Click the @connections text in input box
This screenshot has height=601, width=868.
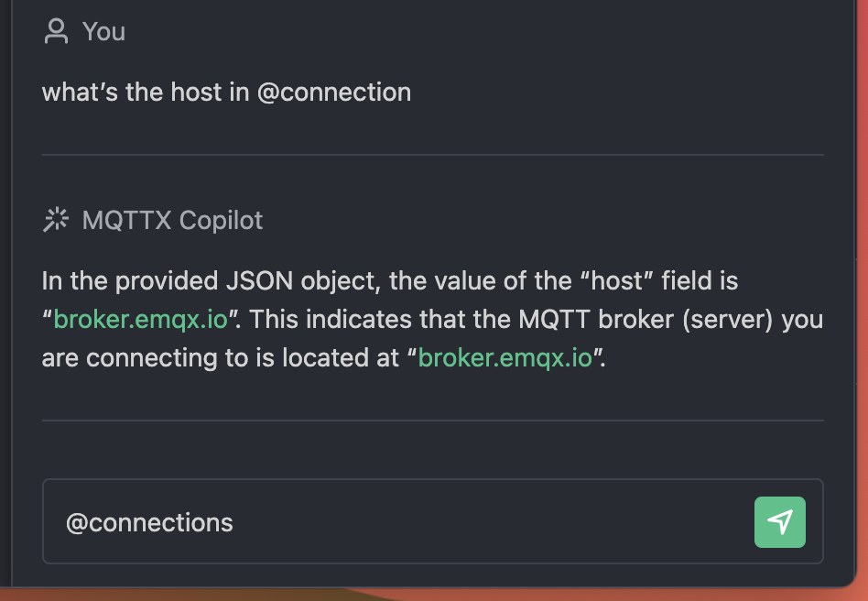point(149,523)
